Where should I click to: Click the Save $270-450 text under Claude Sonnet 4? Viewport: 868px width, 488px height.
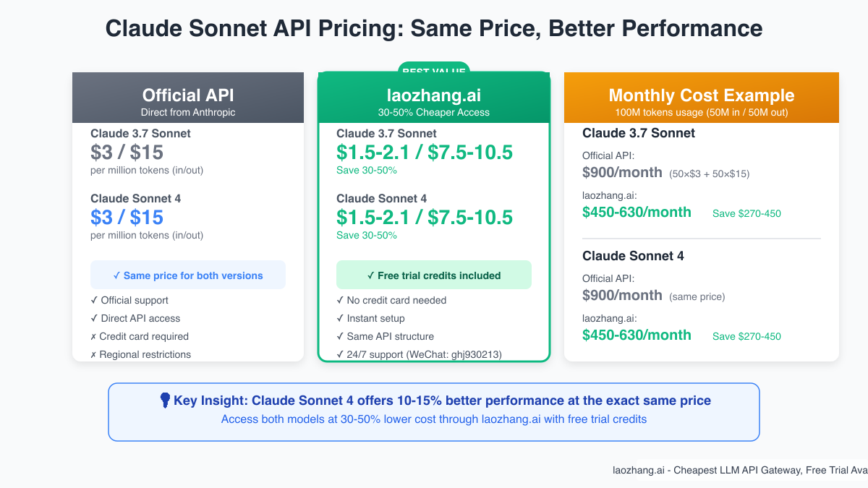point(746,336)
